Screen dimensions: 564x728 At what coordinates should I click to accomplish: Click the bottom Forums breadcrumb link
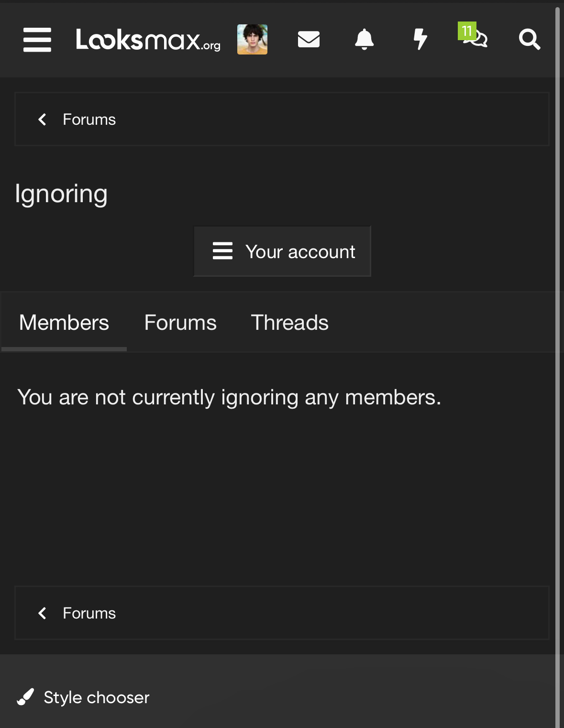click(89, 613)
